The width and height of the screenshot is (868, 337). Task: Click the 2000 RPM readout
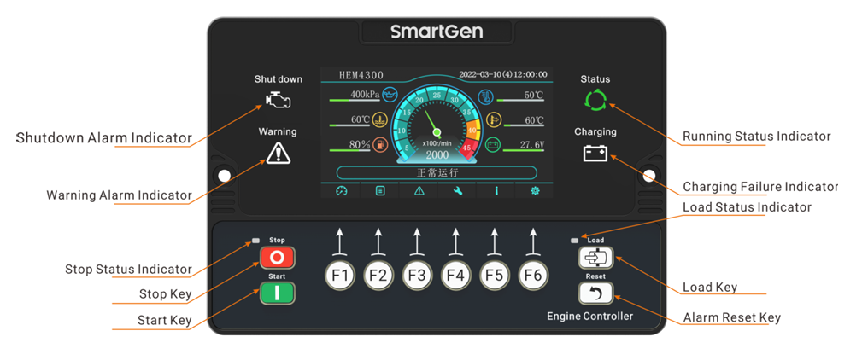pyautogui.click(x=437, y=154)
